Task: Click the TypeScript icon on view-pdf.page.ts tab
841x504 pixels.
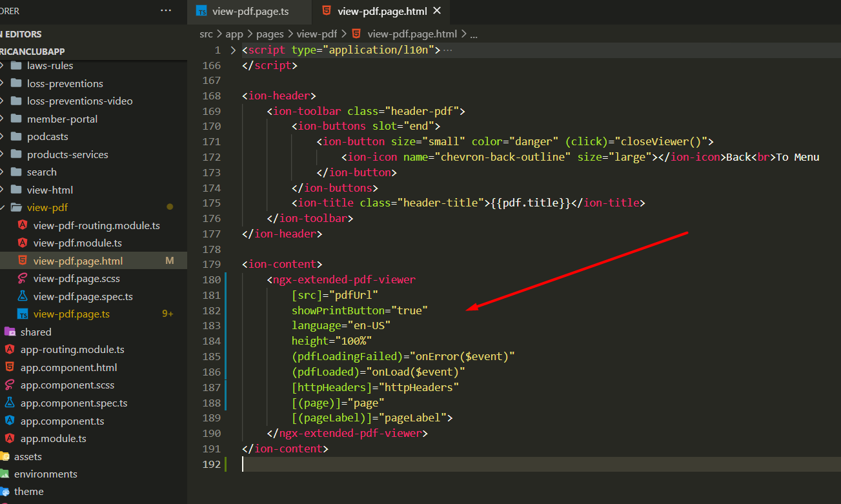Action: click(202, 11)
